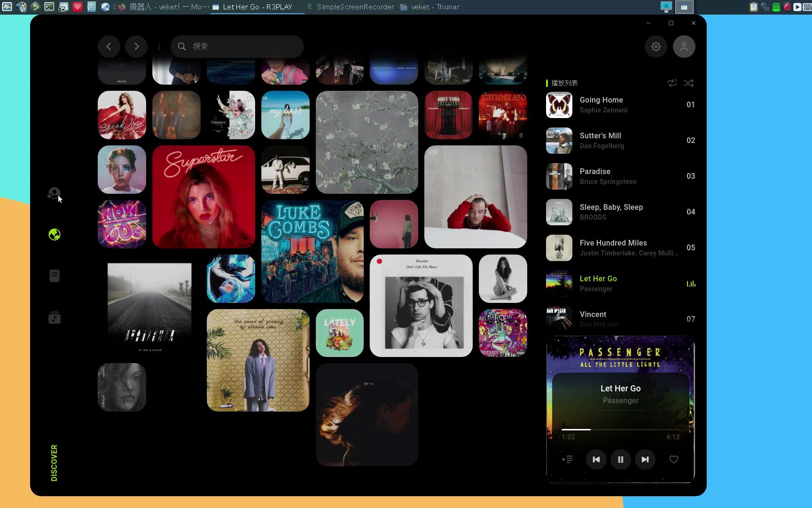Select the green Discover globe icon
Viewport: 812px width, 508px height.
click(x=55, y=234)
